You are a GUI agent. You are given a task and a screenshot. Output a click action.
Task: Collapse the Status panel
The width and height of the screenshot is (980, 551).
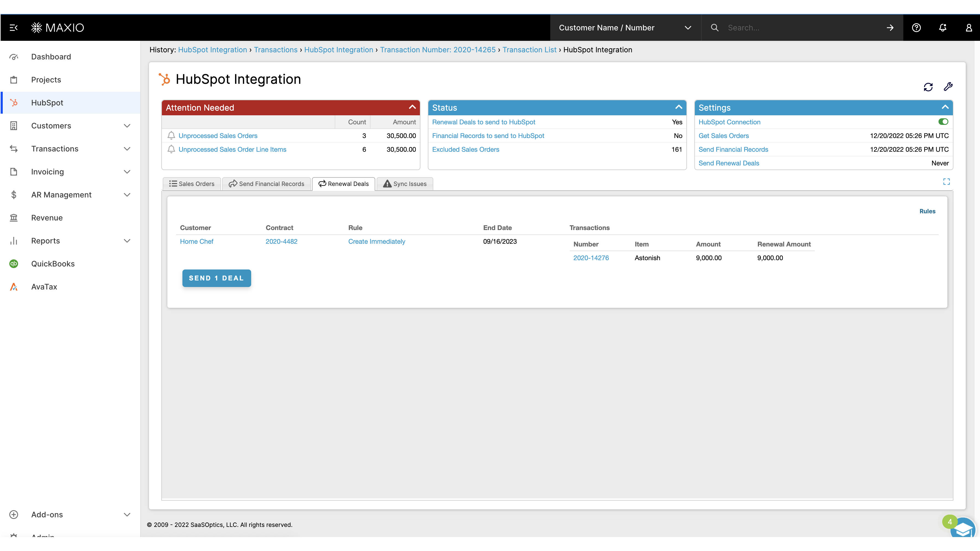(x=679, y=107)
